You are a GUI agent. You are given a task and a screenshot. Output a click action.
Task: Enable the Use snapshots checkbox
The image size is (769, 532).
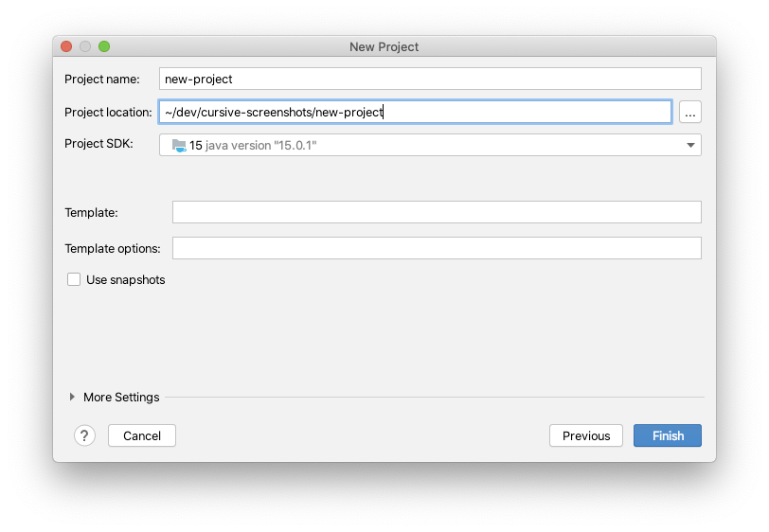point(74,279)
